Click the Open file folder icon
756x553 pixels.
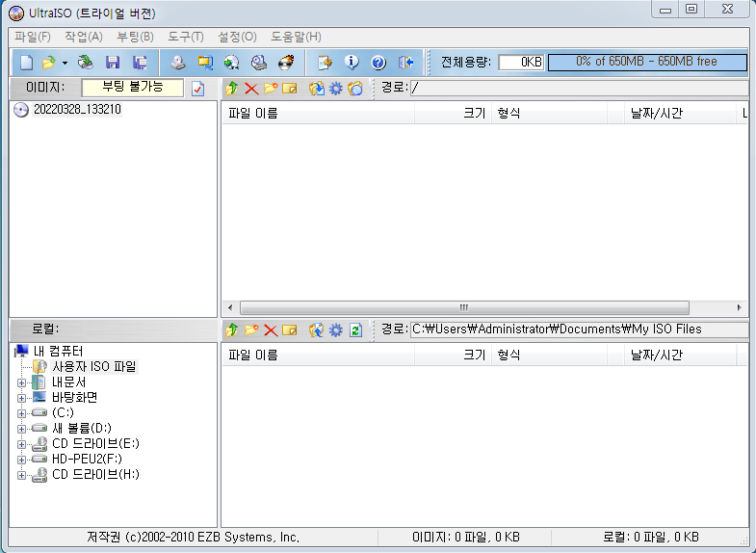click(49, 63)
